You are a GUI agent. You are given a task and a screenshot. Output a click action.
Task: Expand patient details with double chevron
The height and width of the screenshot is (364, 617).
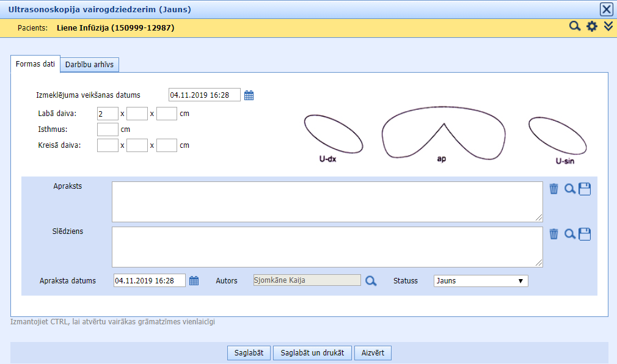[x=608, y=26]
